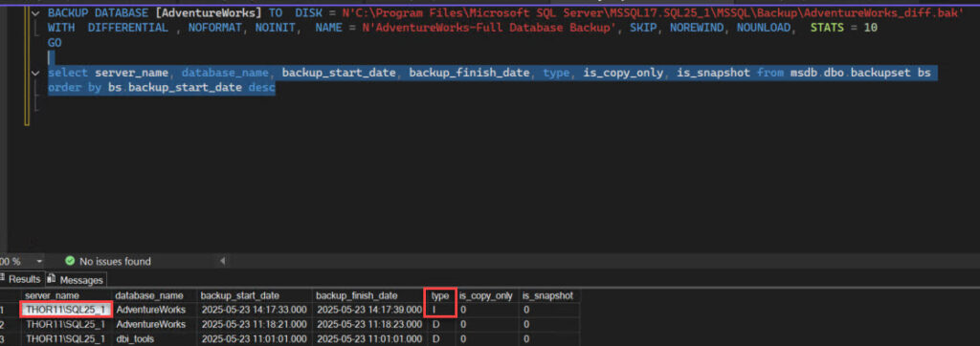Click the is_snapshot value in row 1
Viewport: 980px width, 346px height.
pyautogui.click(x=548, y=310)
